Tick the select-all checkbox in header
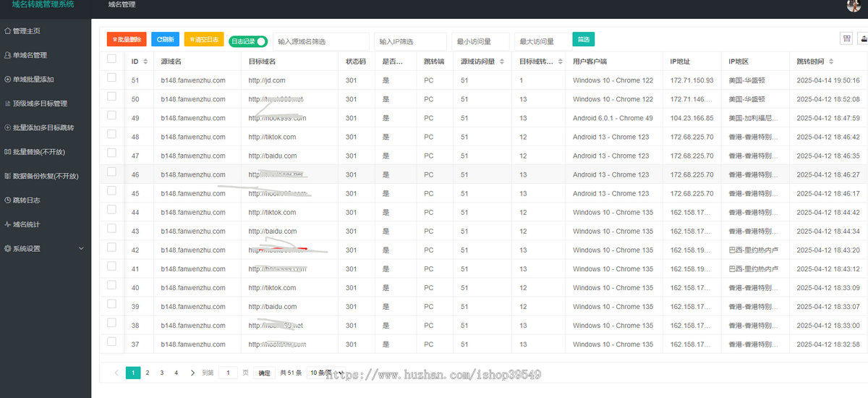 (111, 59)
